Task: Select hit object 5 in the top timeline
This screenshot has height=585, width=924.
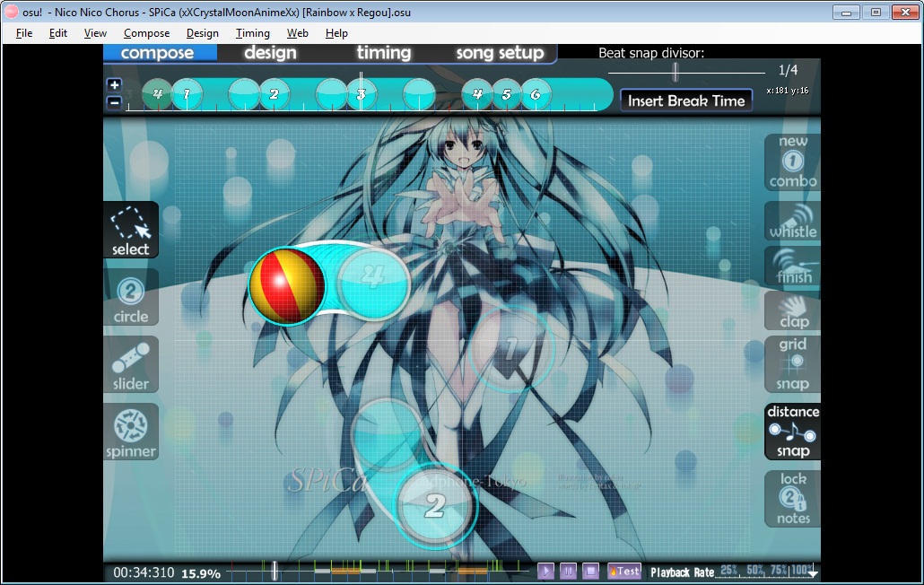Action: click(506, 94)
